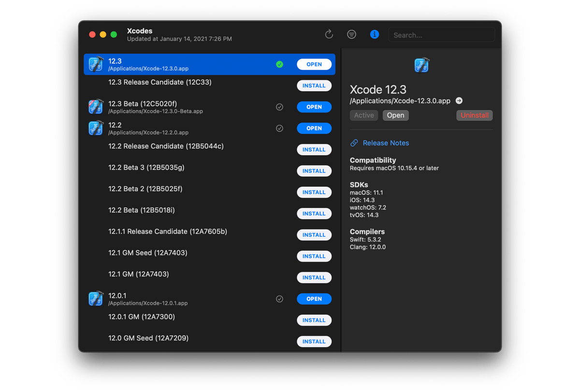Toggle the info inspector panel icon
Image resolution: width=580 pixels, height=392 pixels.
374,34
